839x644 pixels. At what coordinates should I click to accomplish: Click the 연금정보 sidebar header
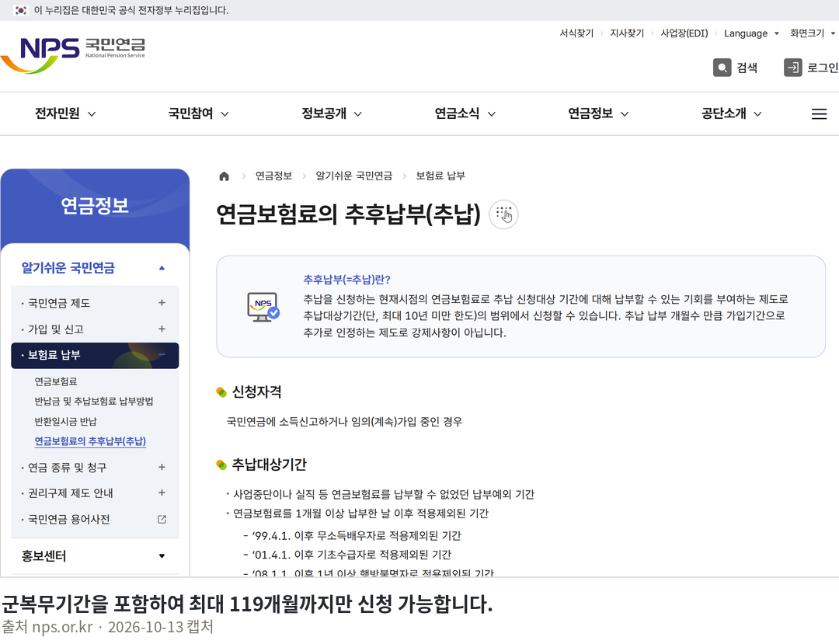pyautogui.click(x=95, y=205)
